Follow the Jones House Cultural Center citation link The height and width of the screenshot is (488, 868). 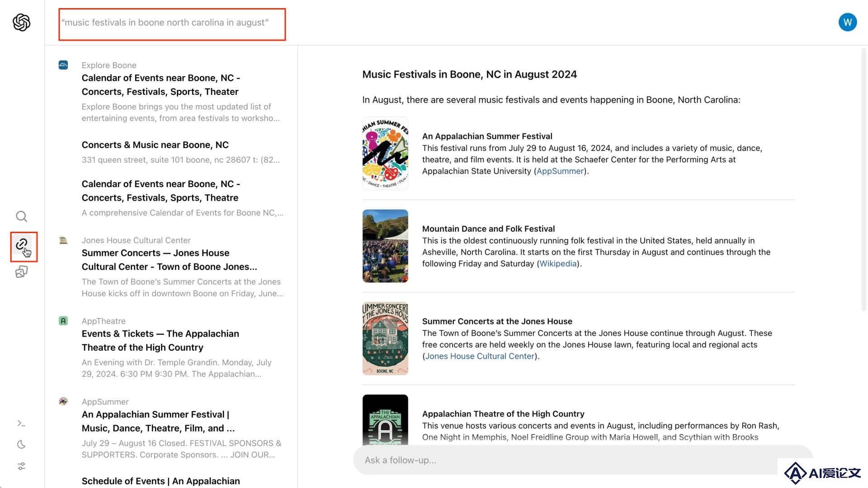(x=480, y=356)
